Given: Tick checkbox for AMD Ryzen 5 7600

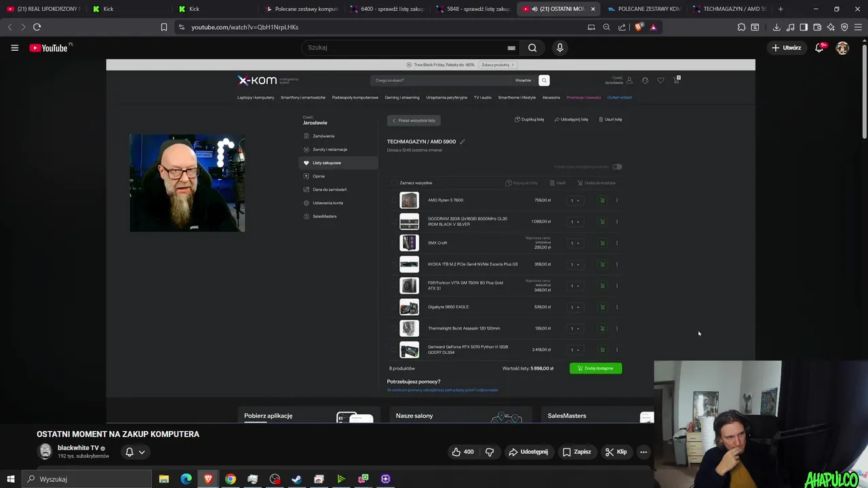Looking at the screenshot, I should click(x=393, y=200).
